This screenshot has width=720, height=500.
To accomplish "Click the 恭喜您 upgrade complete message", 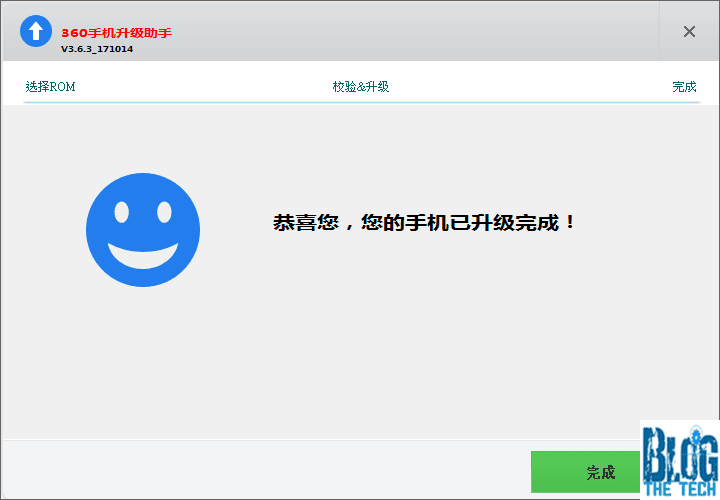I will tap(425, 223).
